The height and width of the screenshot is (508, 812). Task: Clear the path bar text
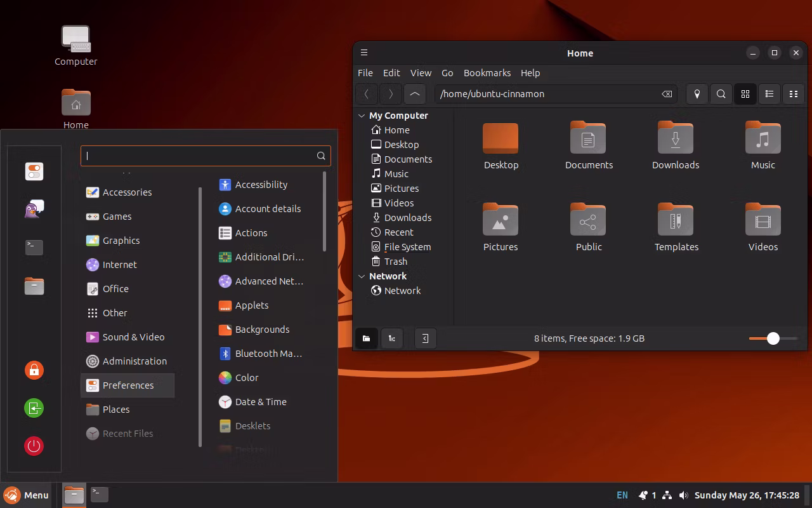click(x=667, y=94)
